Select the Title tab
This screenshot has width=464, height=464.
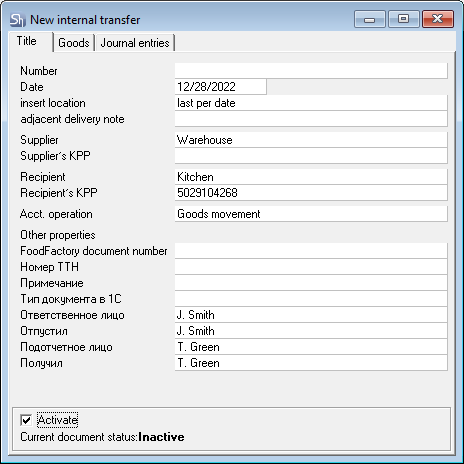27,41
